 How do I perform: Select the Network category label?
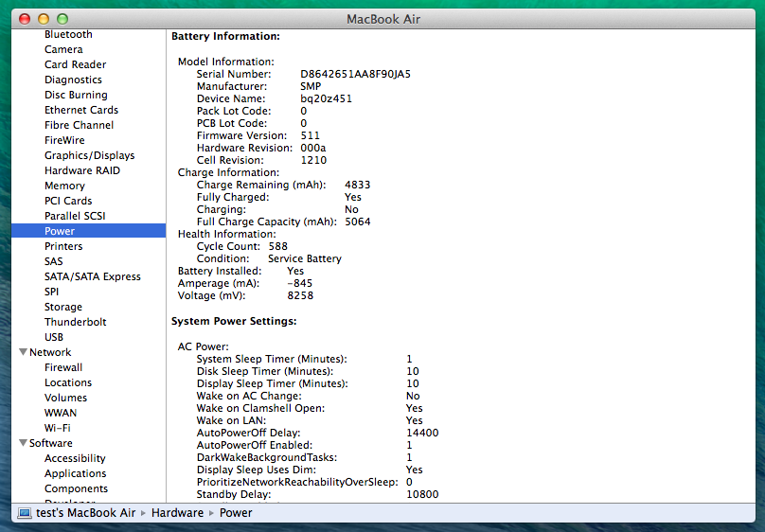click(x=50, y=352)
